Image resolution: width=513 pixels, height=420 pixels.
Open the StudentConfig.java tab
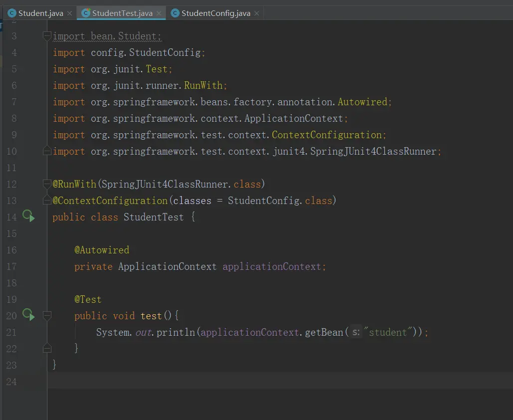[216, 13]
